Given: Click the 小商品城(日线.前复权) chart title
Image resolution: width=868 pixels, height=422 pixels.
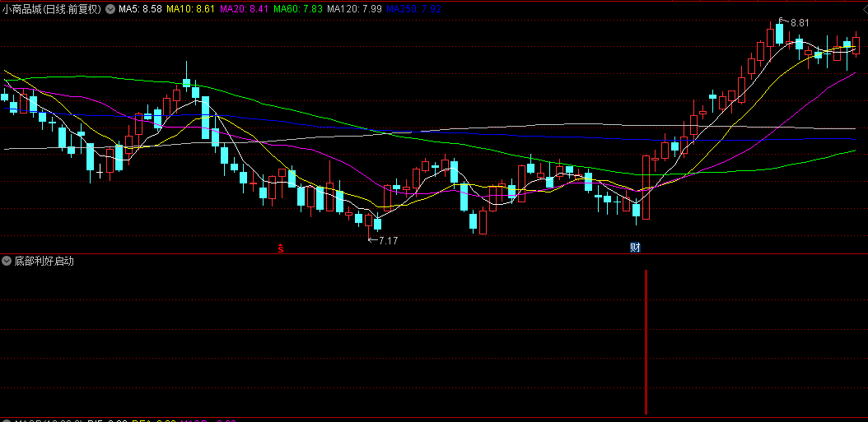Looking at the screenshot, I should click(53, 9).
